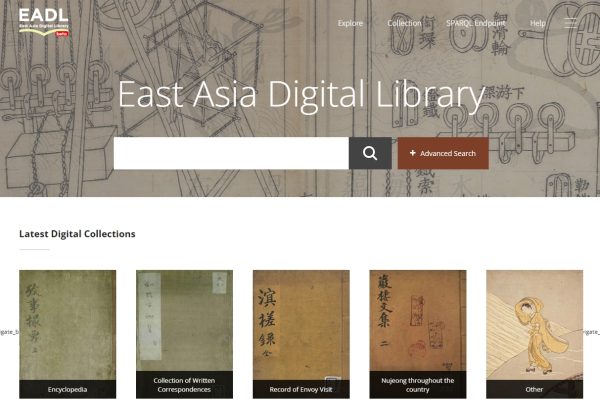600x415 pixels.
Task: Open the Explore menu item
Action: [350, 23]
